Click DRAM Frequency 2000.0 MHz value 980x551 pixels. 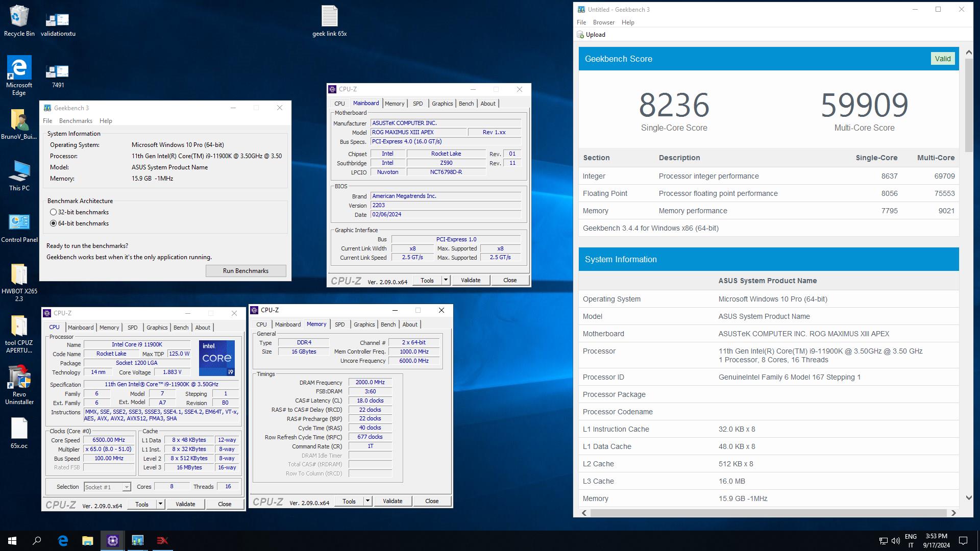tap(370, 382)
